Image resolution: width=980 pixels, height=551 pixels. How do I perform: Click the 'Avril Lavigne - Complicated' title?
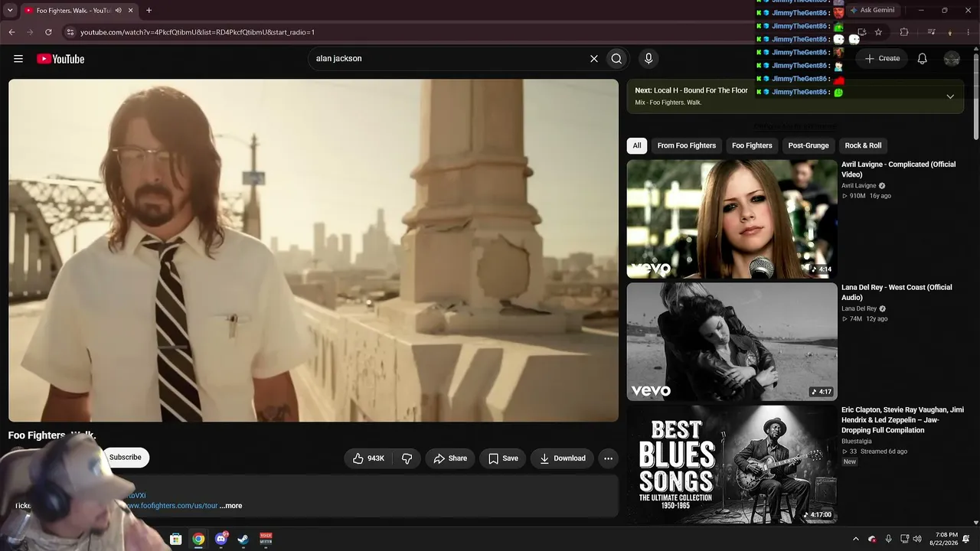[x=898, y=169]
